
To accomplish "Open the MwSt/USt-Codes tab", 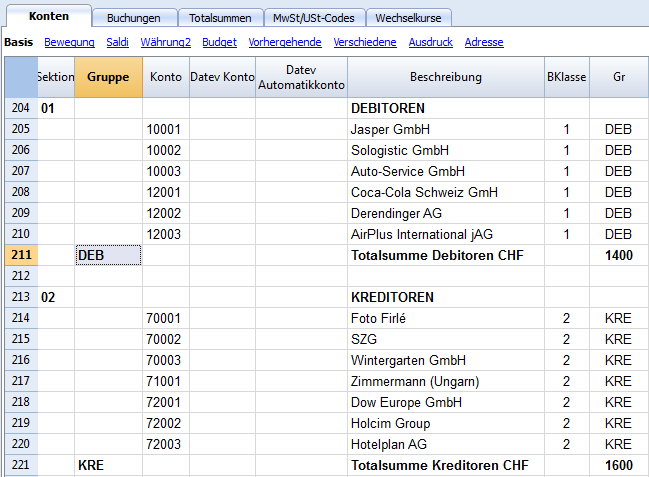I will point(314,18).
